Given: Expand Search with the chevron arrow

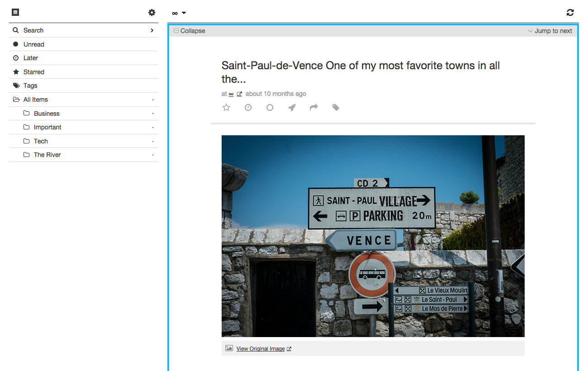Looking at the screenshot, I should tap(152, 30).
